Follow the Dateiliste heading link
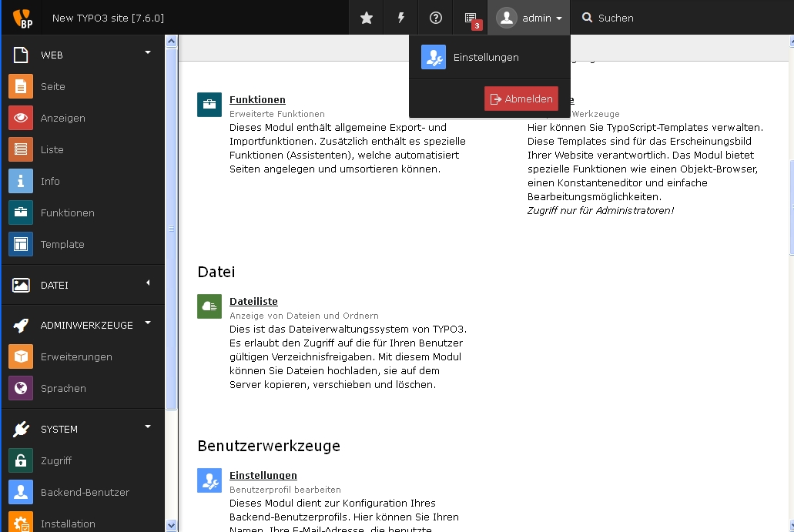 click(x=253, y=301)
